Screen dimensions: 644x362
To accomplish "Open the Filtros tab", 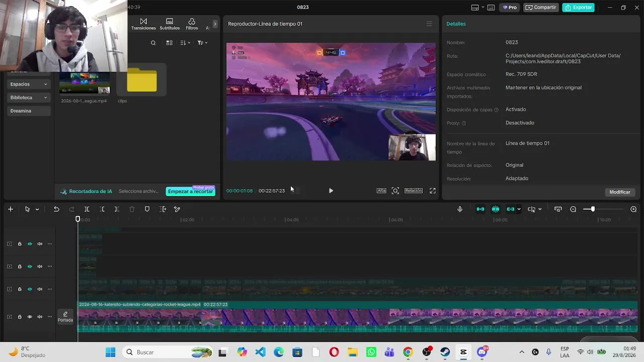I will (x=192, y=24).
